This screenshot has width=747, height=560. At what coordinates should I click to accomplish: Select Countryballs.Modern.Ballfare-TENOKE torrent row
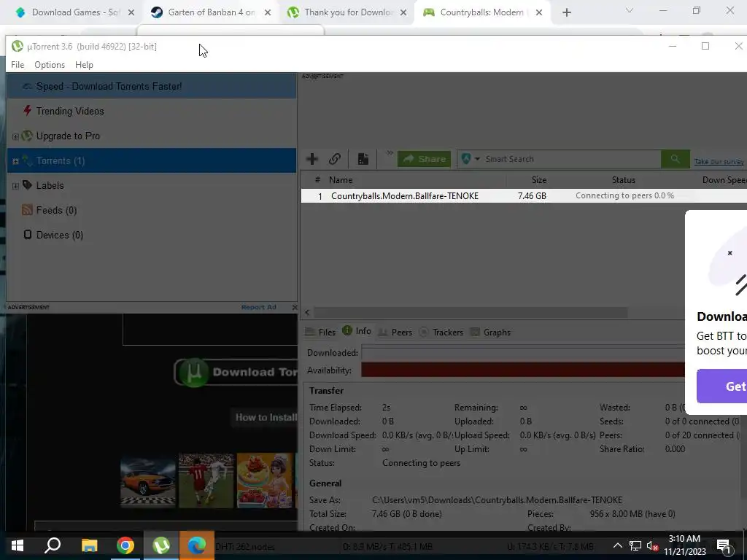click(x=524, y=195)
